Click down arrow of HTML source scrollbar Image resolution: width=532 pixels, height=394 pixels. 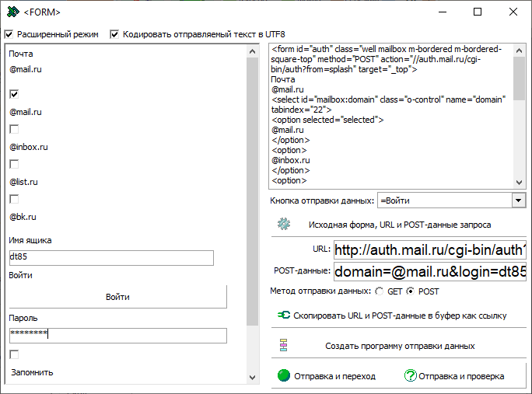coord(519,182)
